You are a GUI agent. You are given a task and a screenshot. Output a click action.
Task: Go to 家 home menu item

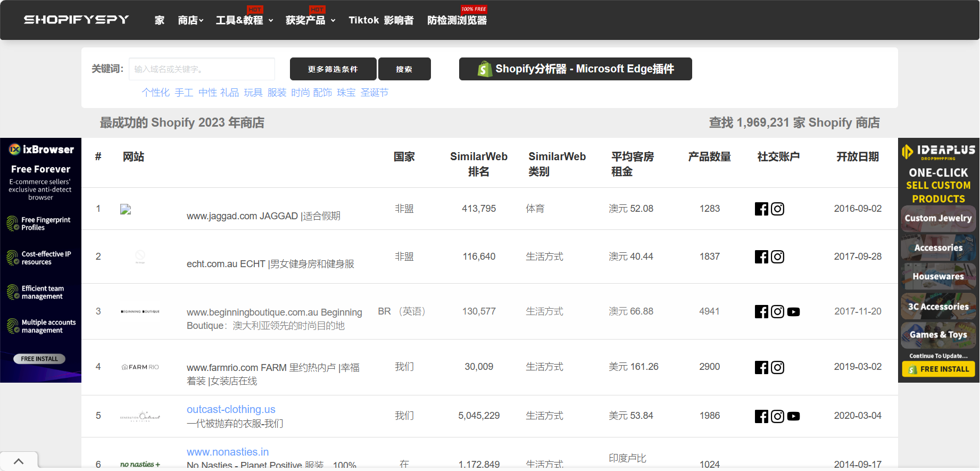pyautogui.click(x=160, y=20)
